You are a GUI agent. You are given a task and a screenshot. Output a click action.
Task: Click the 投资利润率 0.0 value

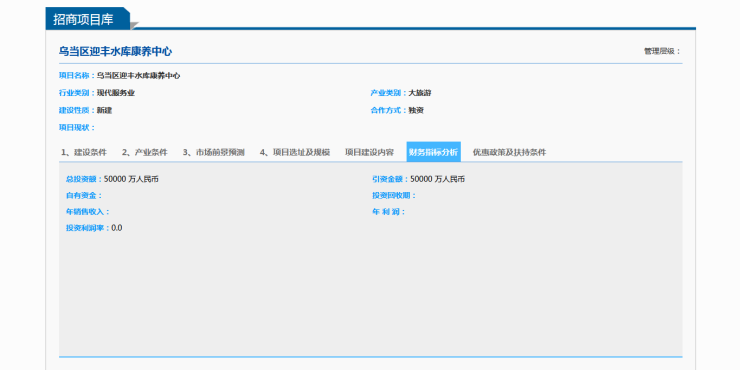(x=117, y=228)
